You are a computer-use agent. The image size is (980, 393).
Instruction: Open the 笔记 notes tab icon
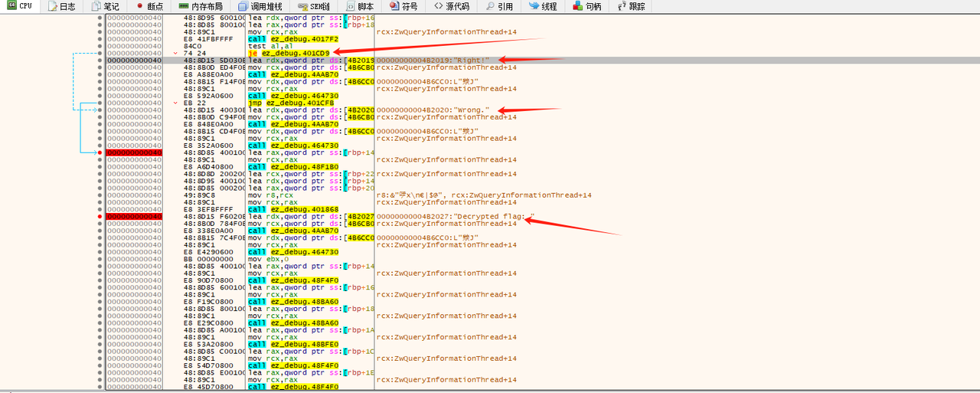tap(96, 6)
